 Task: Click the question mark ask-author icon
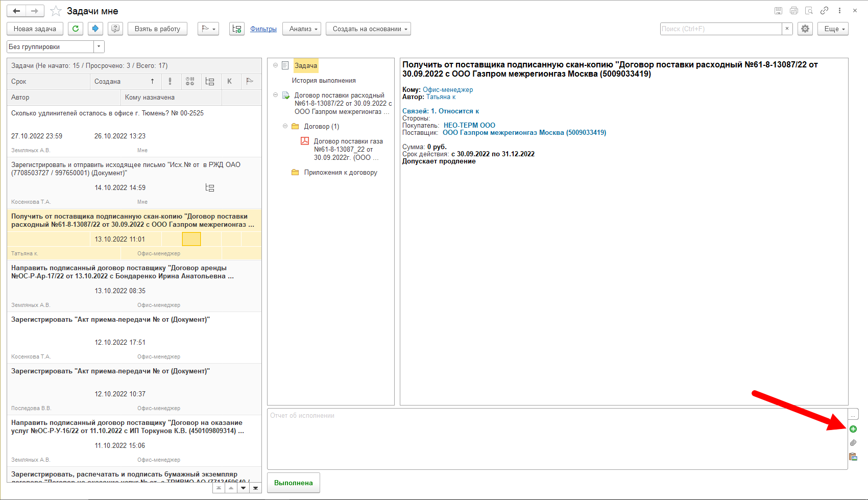tap(115, 29)
